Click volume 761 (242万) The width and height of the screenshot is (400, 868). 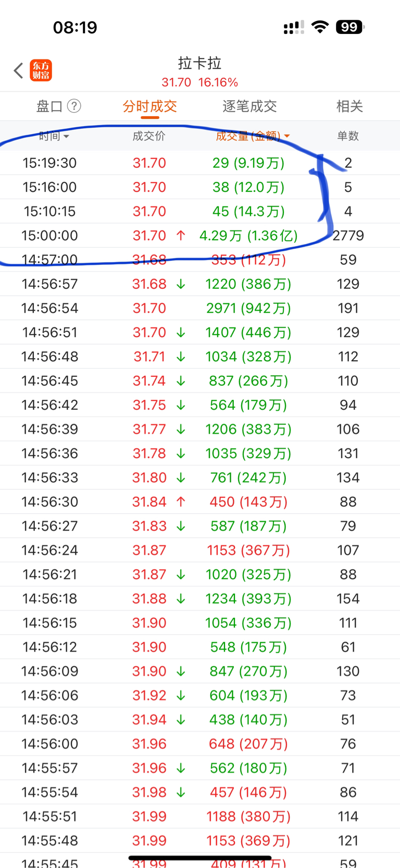point(248,478)
